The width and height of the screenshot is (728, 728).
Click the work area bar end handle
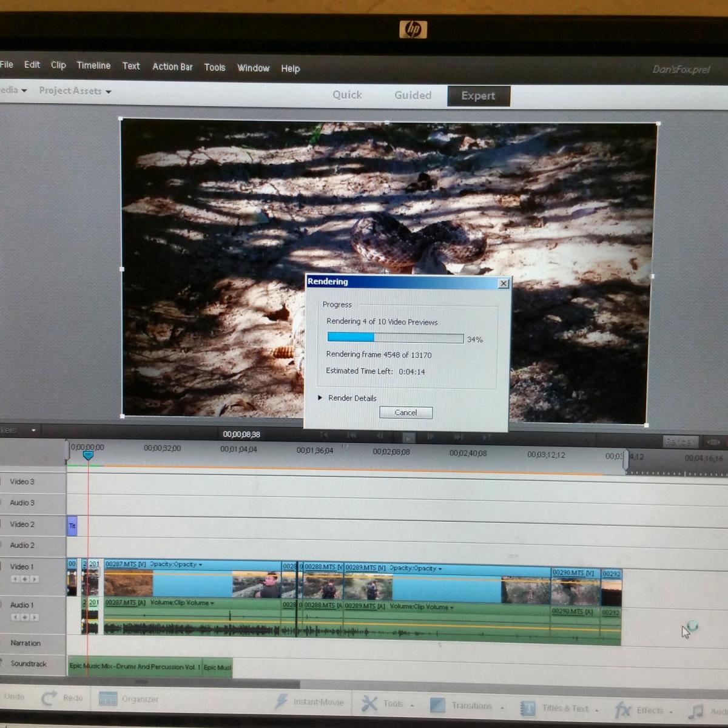pyautogui.click(x=625, y=459)
